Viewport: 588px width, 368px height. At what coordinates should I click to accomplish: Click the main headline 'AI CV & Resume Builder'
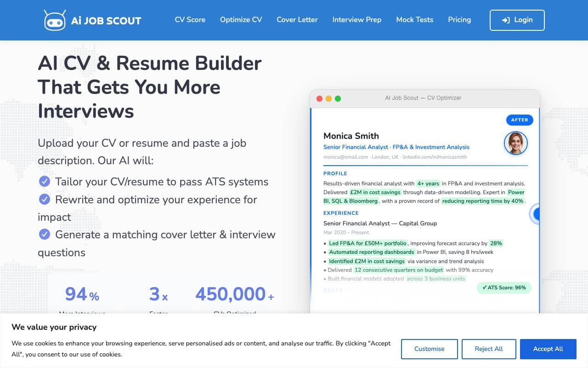[x=150, y=63]
